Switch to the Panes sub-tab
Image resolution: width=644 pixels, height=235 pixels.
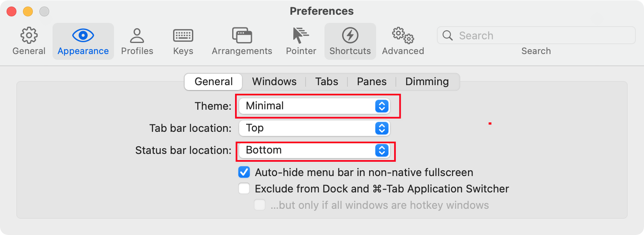click(371, 81)
